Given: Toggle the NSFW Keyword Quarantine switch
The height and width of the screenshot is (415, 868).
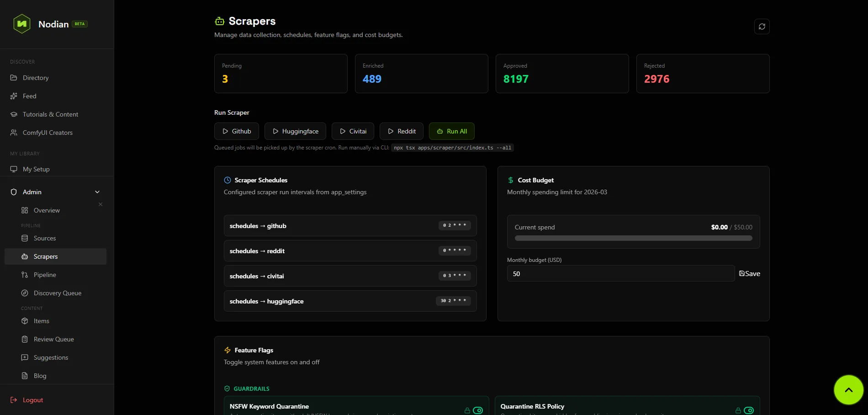Looking at the screenshot, I should click(x=478, y=410).
